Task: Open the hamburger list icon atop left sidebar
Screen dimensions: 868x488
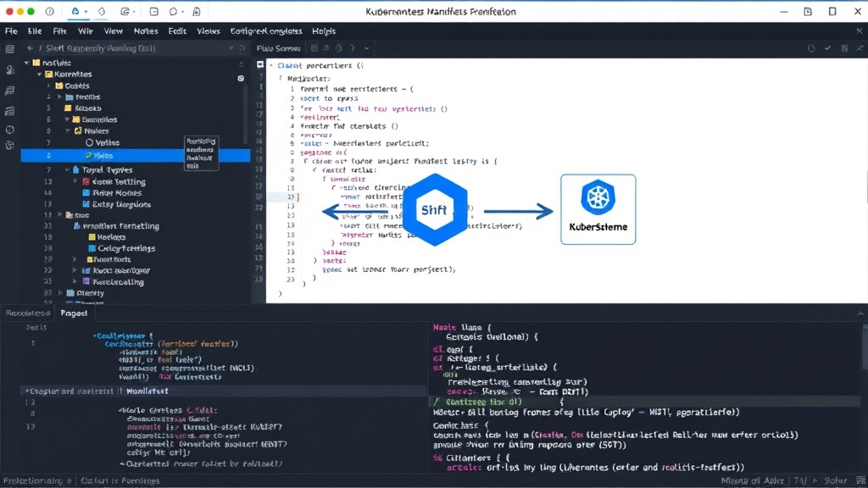Action: pos(10,49)
